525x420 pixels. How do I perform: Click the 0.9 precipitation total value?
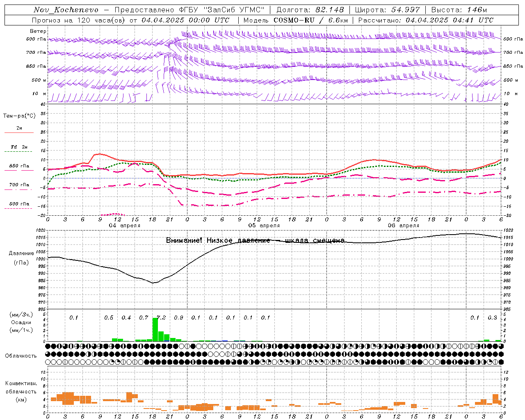click(178, 317)
